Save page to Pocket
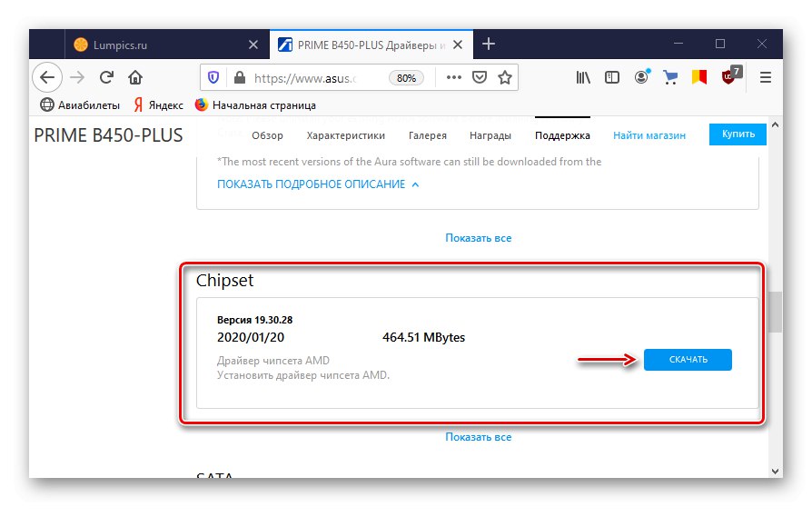 (480, 78)
